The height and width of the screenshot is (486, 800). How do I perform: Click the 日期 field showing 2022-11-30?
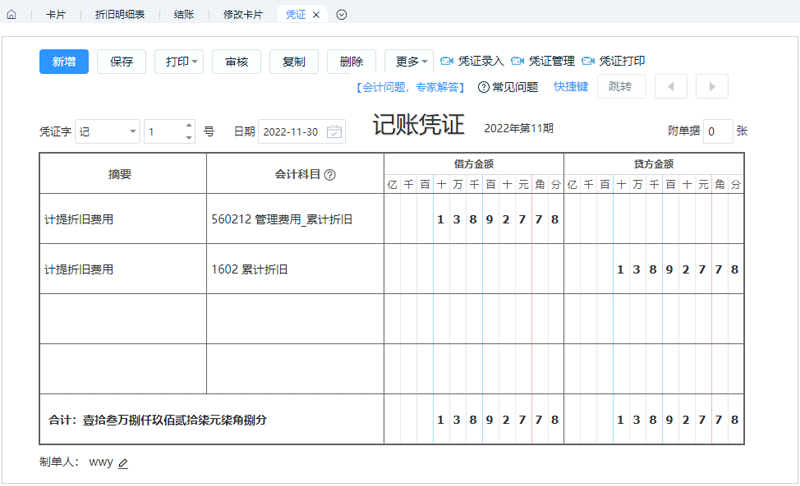(302, 132)
